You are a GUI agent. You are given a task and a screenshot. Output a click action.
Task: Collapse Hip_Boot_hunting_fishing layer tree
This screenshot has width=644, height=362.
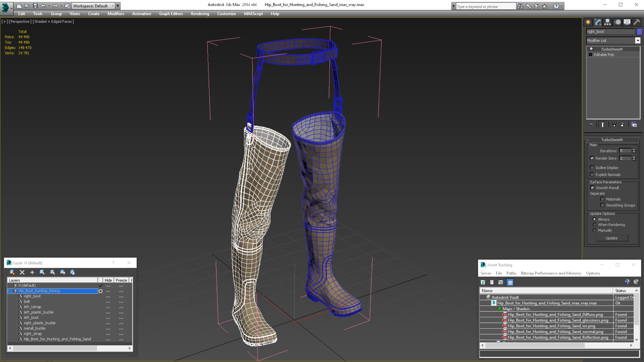[x=10, y=291]
